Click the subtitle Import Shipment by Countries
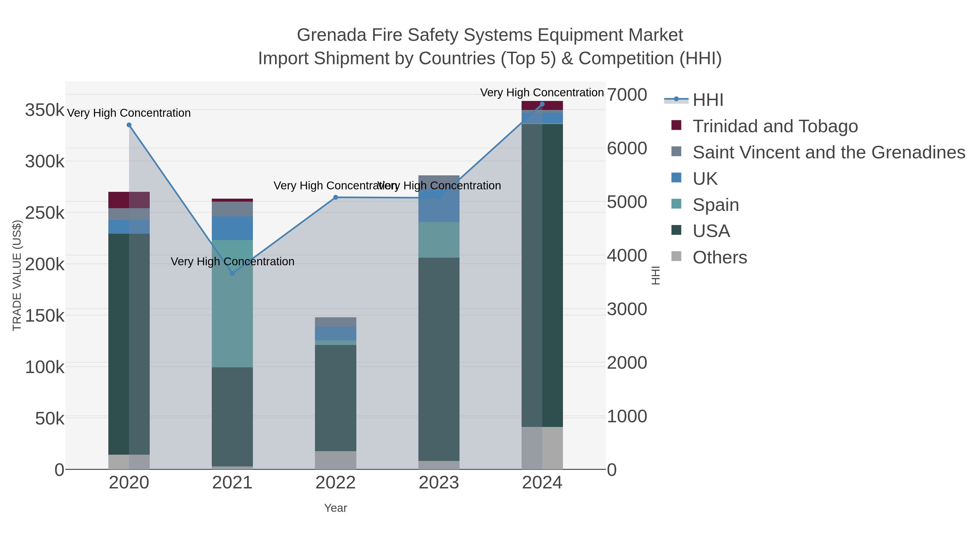 pyautogui.click(x=490, y=59)
